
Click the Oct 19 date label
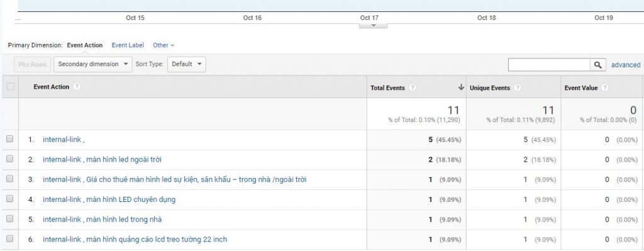604,18
